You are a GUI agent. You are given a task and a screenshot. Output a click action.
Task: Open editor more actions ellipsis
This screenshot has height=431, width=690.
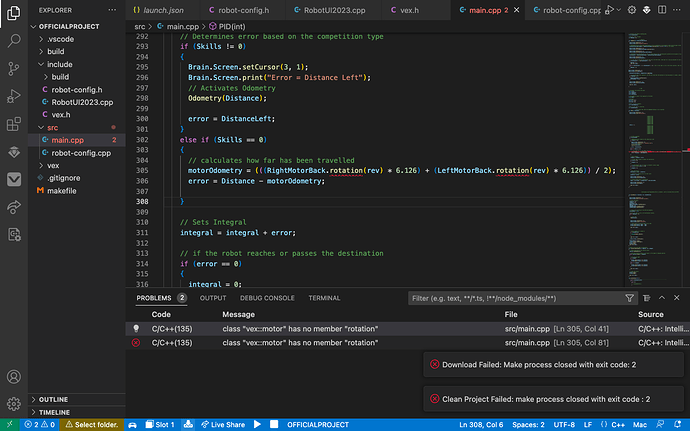677,10
